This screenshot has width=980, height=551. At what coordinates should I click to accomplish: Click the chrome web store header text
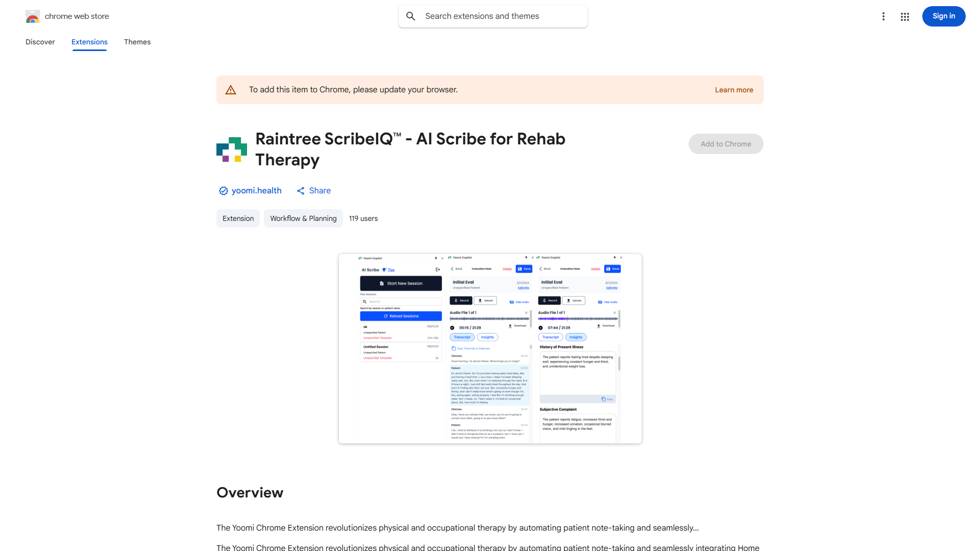click(77, 16)
